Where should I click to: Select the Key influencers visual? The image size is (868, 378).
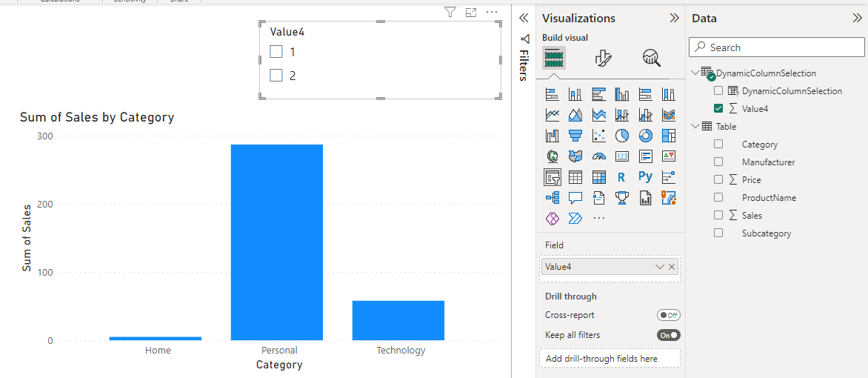[x=668, y=177]
